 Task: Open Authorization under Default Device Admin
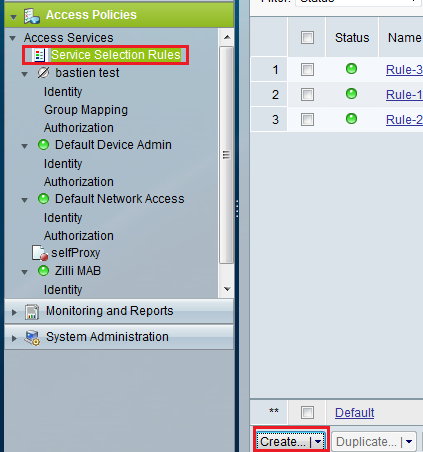[79, 182]
